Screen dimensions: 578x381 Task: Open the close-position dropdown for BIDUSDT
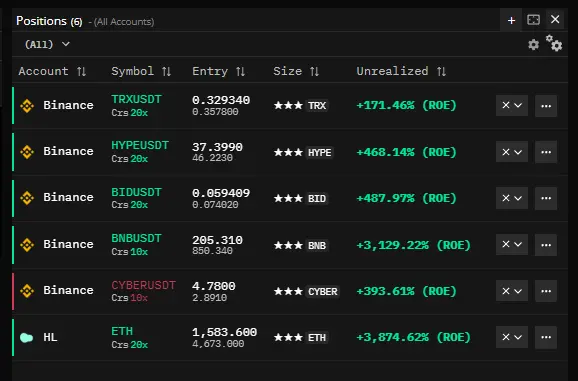[x=512, y=198]
